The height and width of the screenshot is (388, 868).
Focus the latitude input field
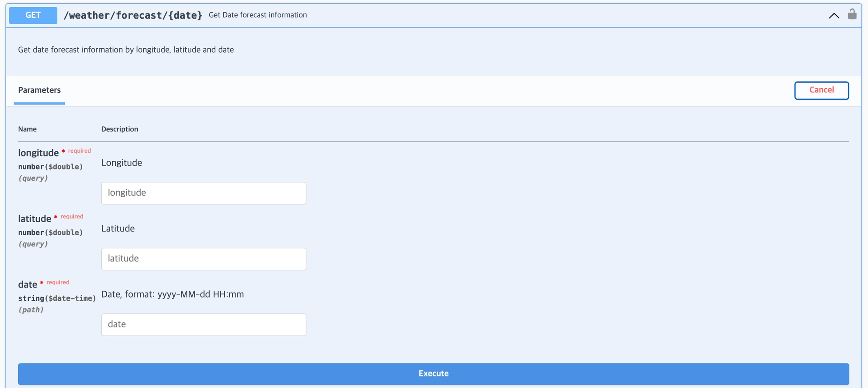(204, 259)
